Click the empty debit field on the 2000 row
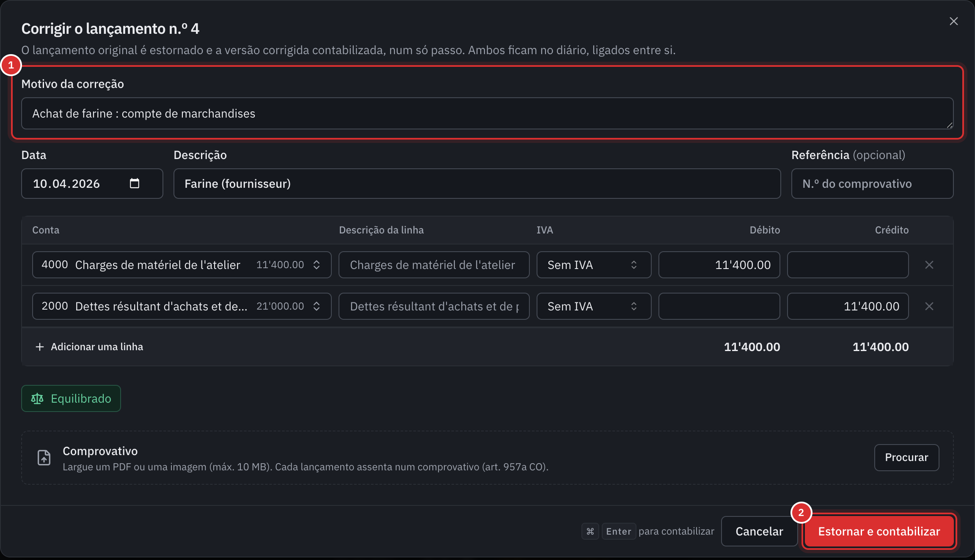The width and height of the screenshot is (975, 560). tap(719, 306)
